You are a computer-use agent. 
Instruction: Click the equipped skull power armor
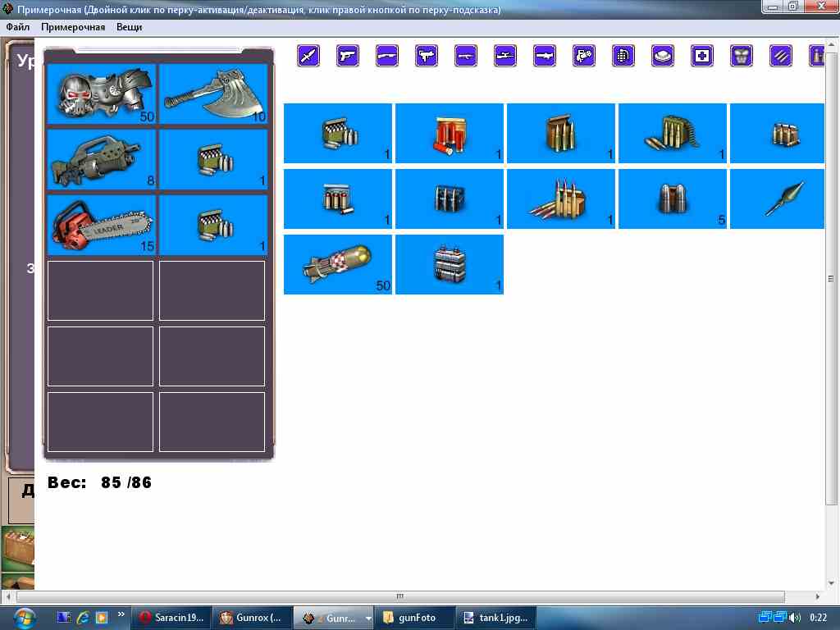[x=102, y=94]
